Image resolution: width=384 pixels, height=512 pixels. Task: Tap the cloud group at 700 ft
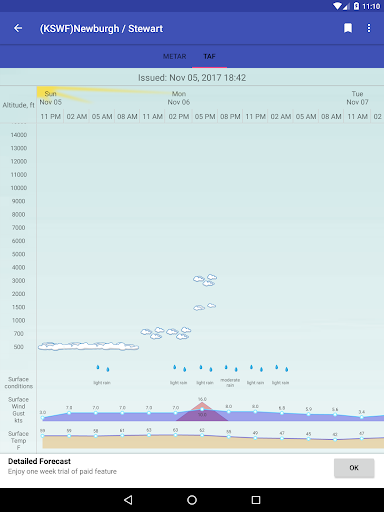pos(166,333)
